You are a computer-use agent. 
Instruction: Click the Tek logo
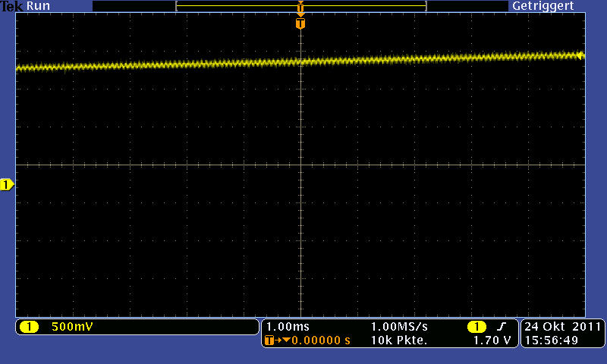coord(11,6)
